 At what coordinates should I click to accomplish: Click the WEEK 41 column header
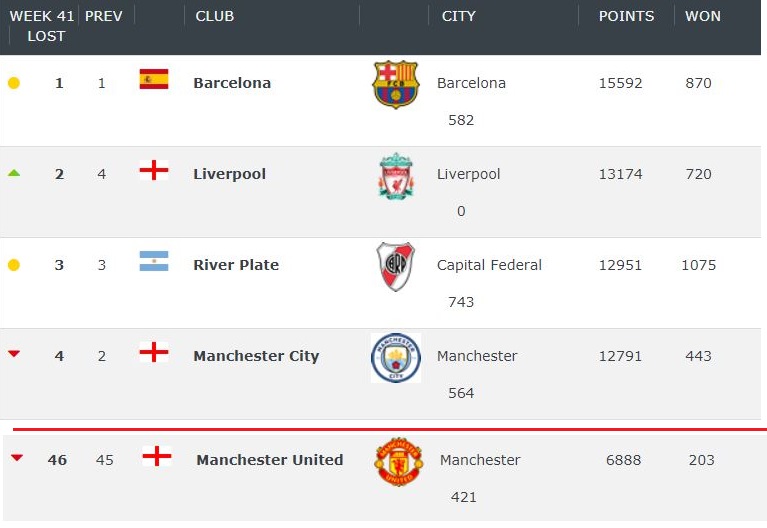42,16
